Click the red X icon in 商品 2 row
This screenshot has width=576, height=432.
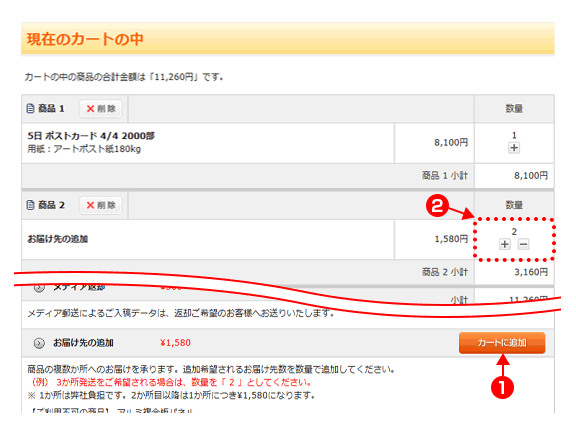[x=90, y=205]
